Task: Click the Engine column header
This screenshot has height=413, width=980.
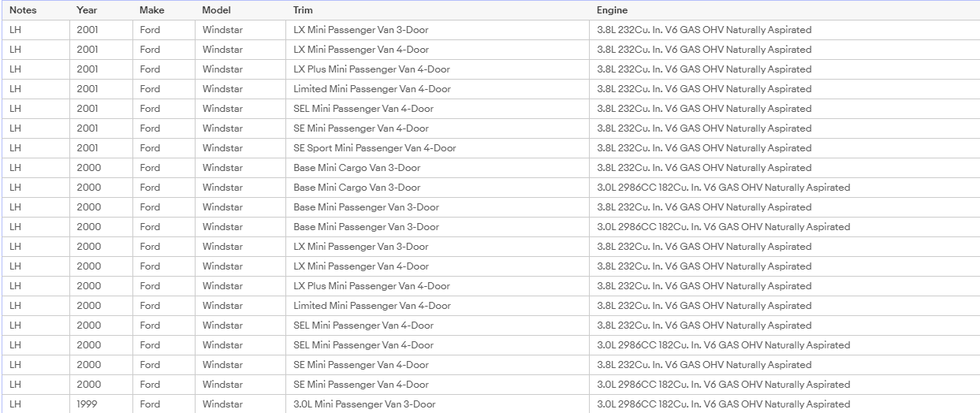Action: click(613, 10)
